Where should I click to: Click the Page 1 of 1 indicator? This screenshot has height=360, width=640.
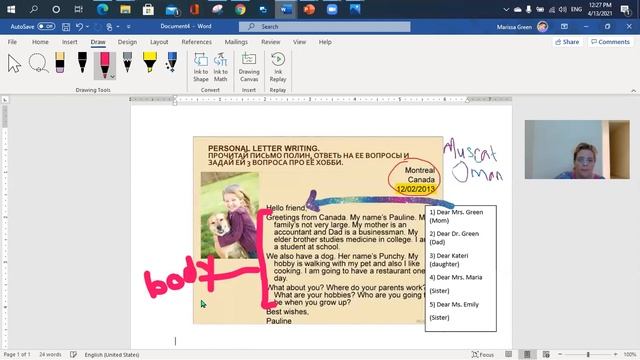[17, 354]
